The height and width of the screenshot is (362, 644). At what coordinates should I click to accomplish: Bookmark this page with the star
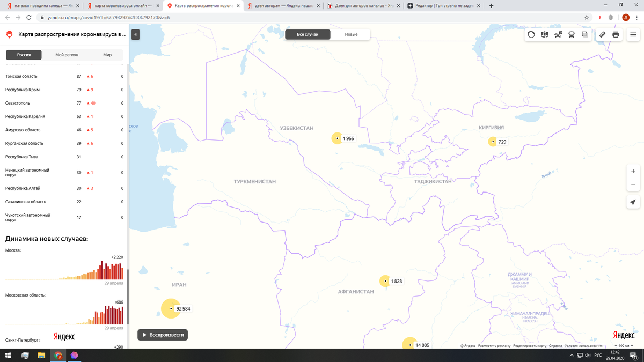(587, 17)
